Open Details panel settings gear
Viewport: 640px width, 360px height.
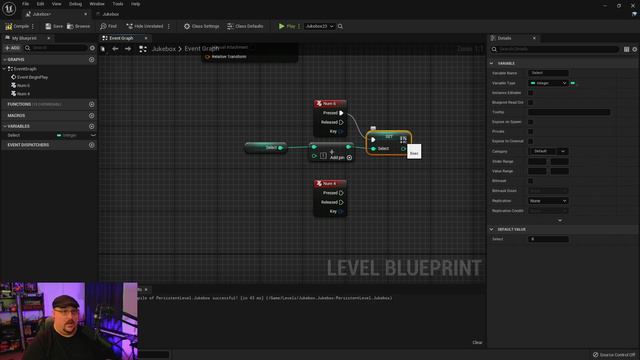point(635,49)
